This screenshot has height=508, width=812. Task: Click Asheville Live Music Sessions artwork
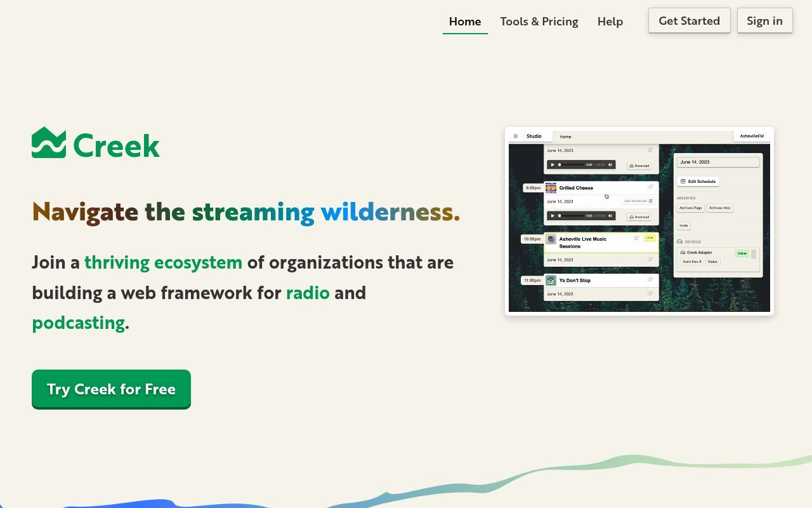(551, 239)
